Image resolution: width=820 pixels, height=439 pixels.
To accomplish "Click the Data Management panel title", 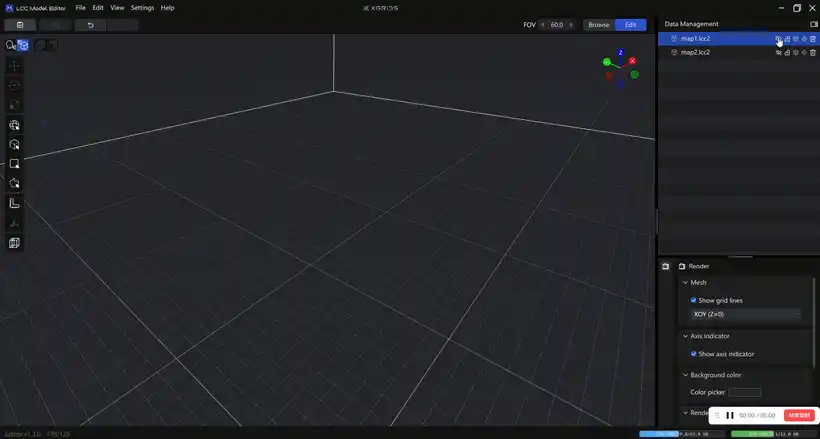I will [691, 24].
